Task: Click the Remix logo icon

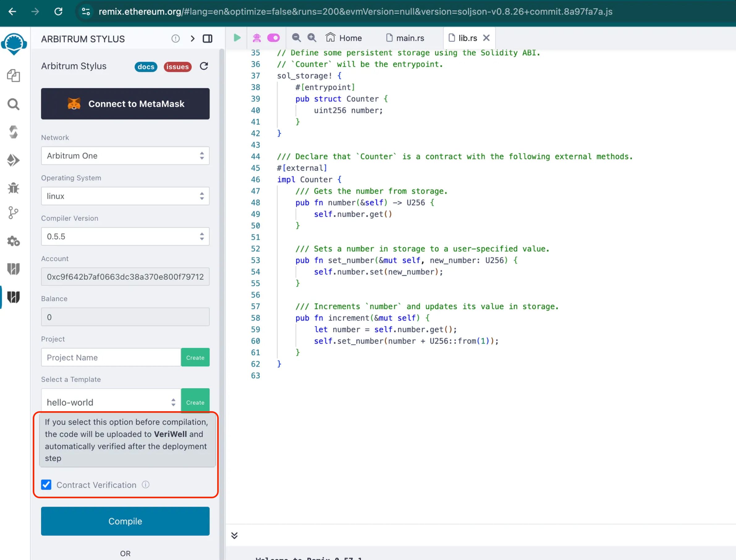Action: [14, 44]
